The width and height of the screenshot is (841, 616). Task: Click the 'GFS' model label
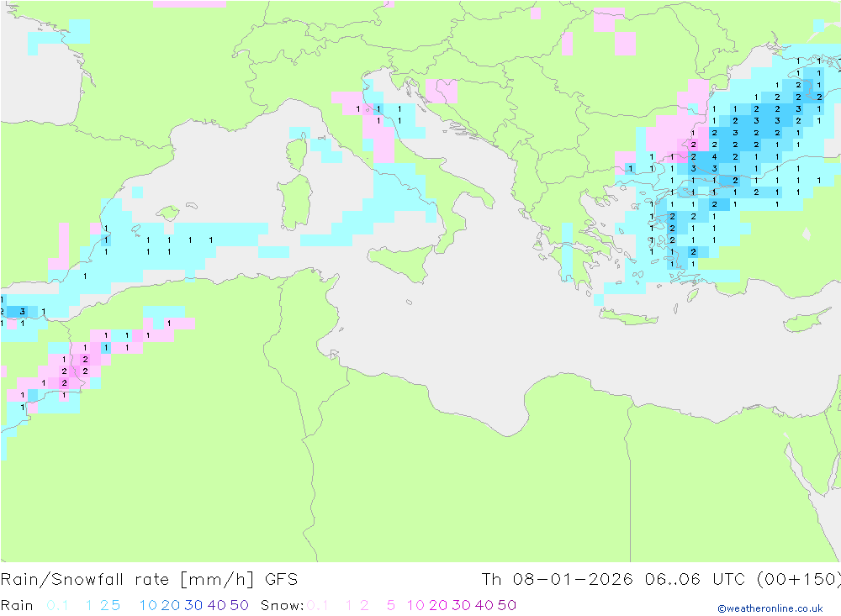[x=281, y=580]
